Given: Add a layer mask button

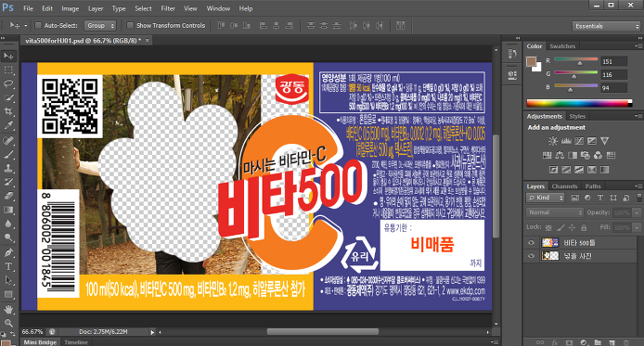Looking at the screenshot, I should coord(569,342).
